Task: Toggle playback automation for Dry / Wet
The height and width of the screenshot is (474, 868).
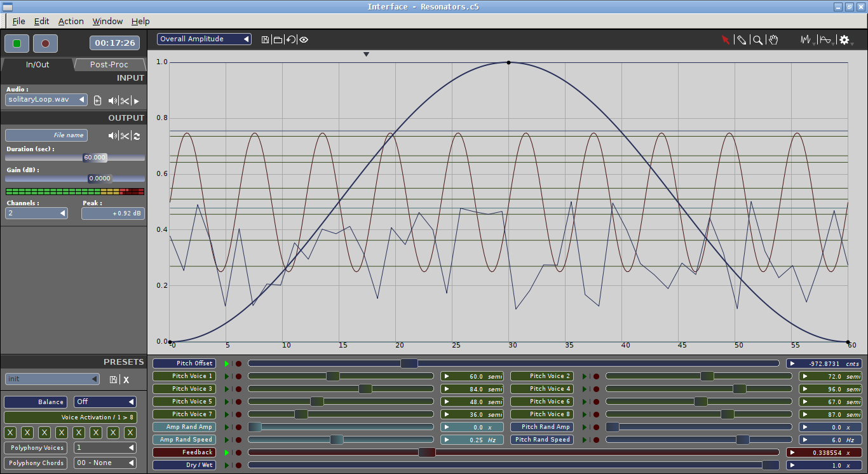Action: pyautogui.click(x=227, y=465)
